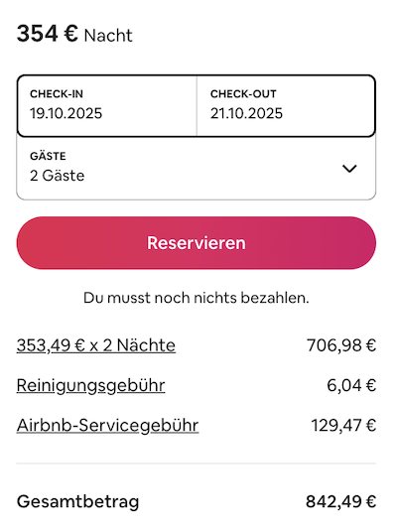Click the Du musst noch nichts bezahlen note
Viewport: 397px width, 532px height.
tap(197, 298)
